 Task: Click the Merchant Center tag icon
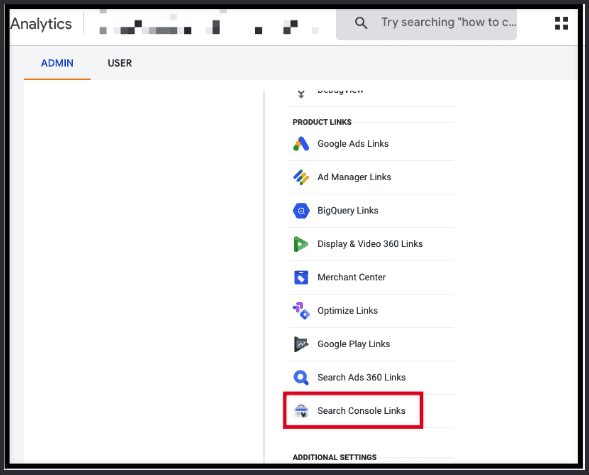coord(301,277)
